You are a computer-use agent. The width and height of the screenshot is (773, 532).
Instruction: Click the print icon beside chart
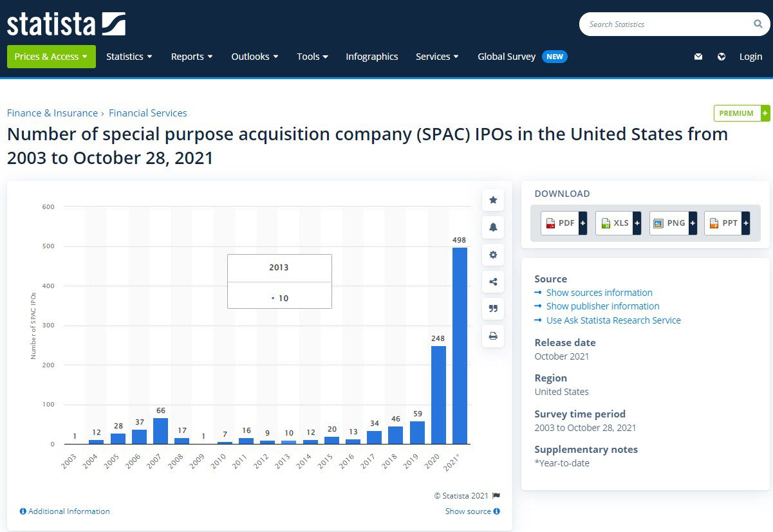pyautogui.click(x=493, y=336)
